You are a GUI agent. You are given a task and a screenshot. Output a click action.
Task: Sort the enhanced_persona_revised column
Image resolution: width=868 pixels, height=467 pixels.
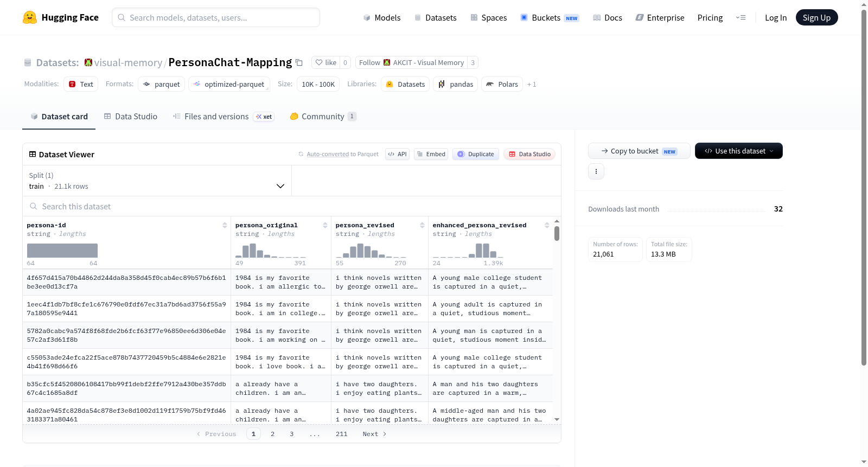pos(547,225)
